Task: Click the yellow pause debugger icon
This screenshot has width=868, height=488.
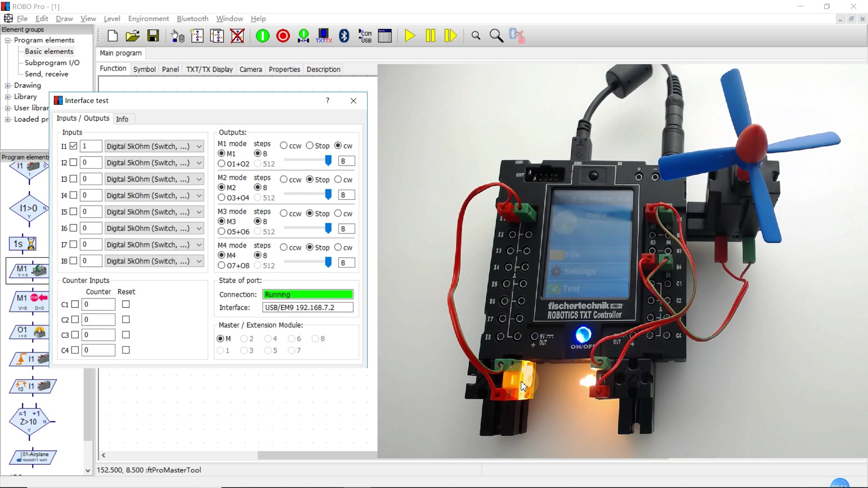Action: [430, 36]
